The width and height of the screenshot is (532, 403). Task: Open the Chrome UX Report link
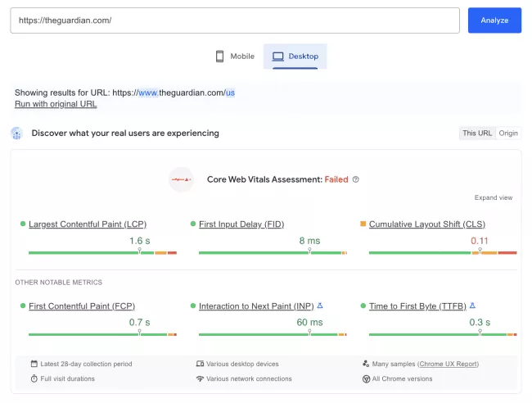(x=448, y=364)
